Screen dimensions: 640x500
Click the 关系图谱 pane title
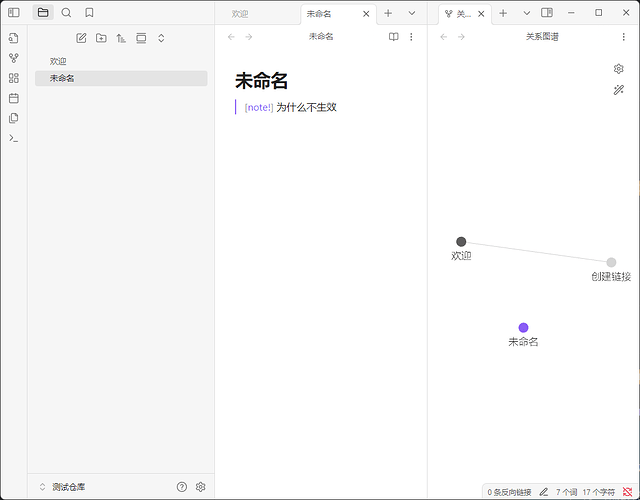coord(542,37)
